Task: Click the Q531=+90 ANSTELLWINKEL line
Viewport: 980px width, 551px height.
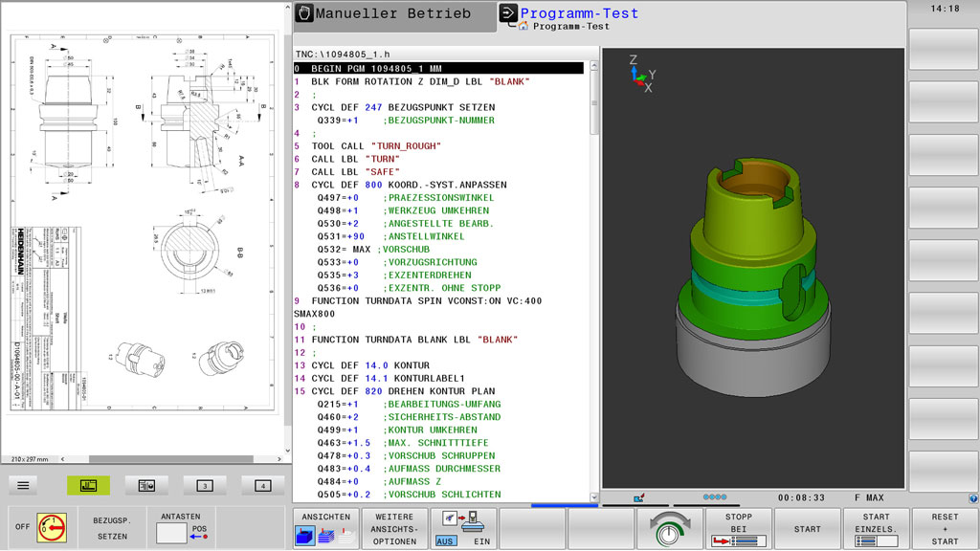Action: point(390,237)
